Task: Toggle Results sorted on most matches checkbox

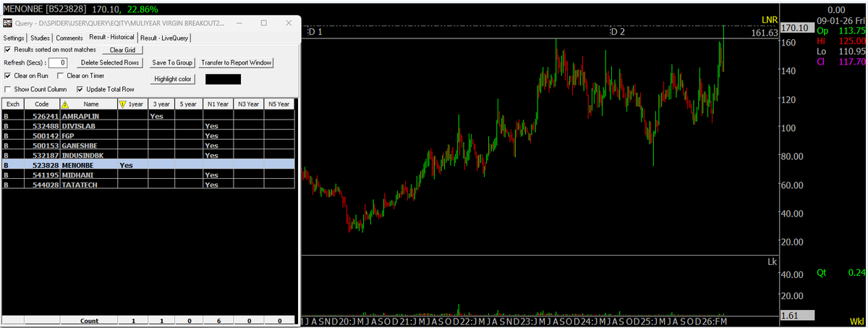Action: [7, 49]
